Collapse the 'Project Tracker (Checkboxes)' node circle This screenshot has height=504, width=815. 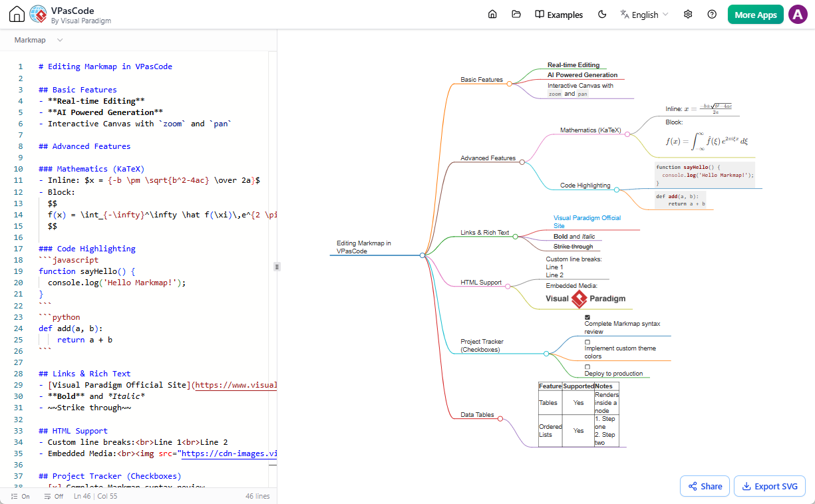click(x=546, y=353)
